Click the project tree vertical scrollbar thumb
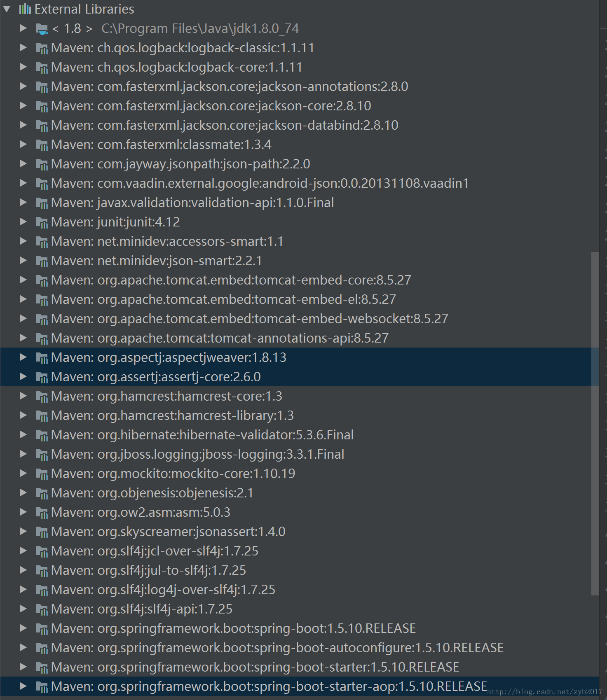 (x=595, y=423)
